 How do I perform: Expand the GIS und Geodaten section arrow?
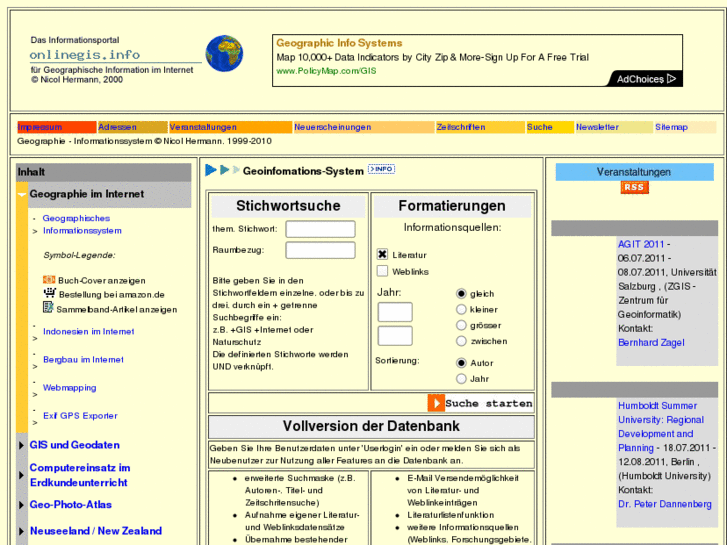(x=21, y=445)
